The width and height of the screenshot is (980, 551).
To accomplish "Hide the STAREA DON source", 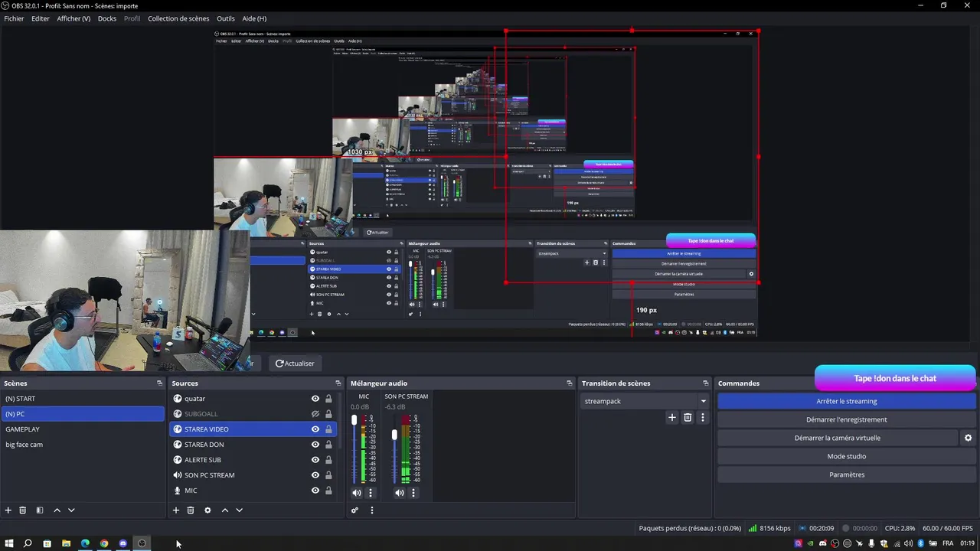I will pyautogui.click(x=315, y=445).
